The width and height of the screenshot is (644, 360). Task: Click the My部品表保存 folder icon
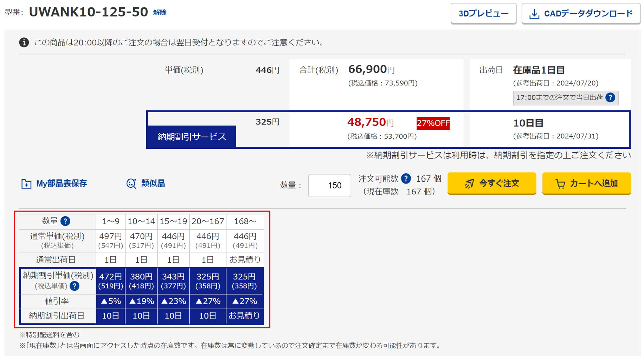coord(26,183)
